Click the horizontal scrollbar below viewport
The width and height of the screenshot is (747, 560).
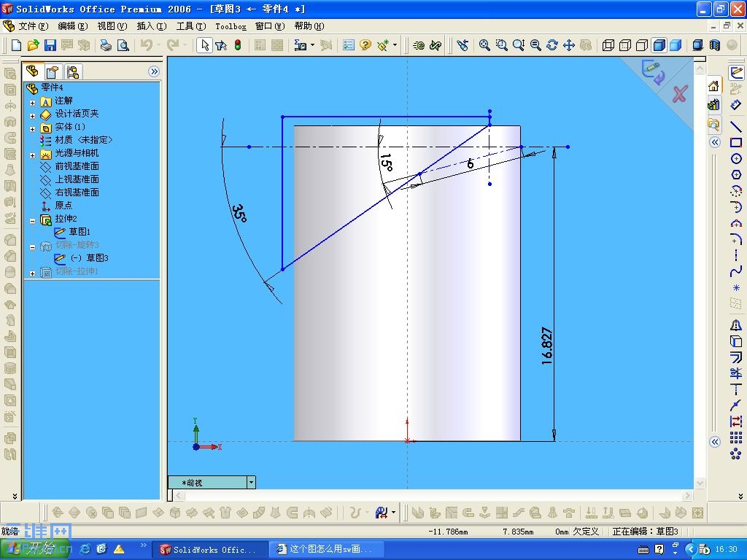click(433, 495)
